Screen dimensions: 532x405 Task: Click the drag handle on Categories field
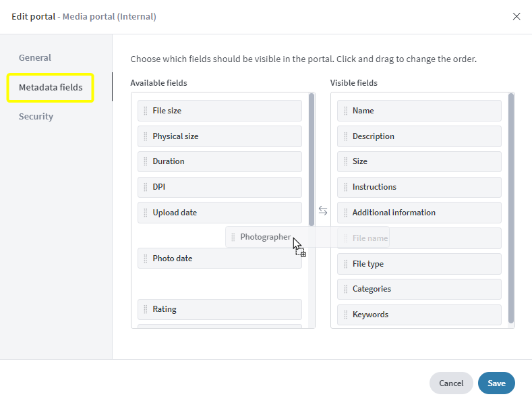pos(345,289)
